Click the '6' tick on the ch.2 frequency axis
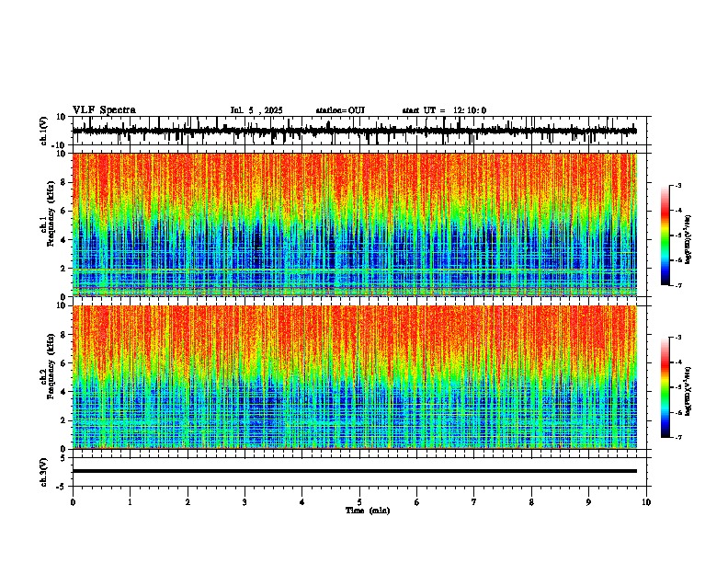 (64, 363)
